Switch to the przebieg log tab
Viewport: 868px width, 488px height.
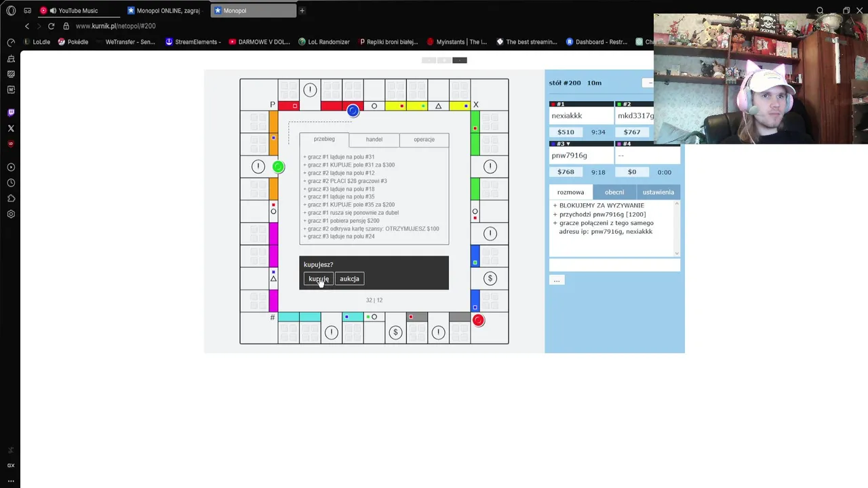point(324,139)
